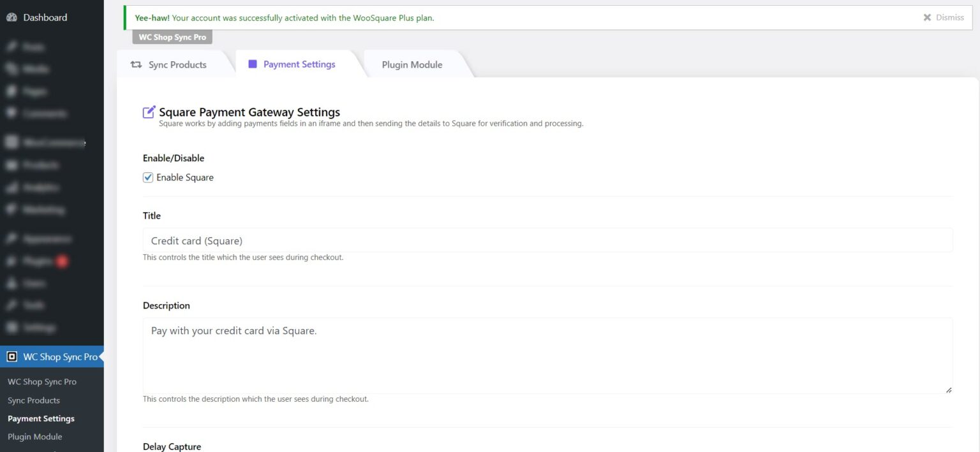Screen dimensions: 980x452
Task: Click the Square icon in WC Shop Sync Pro sidebar menu
Action: point(11,357)
